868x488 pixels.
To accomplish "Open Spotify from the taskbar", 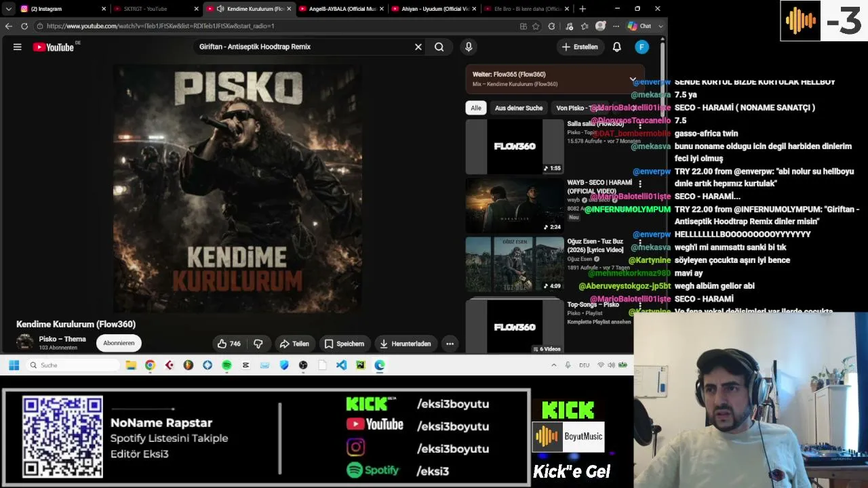I will coord(226,365).
